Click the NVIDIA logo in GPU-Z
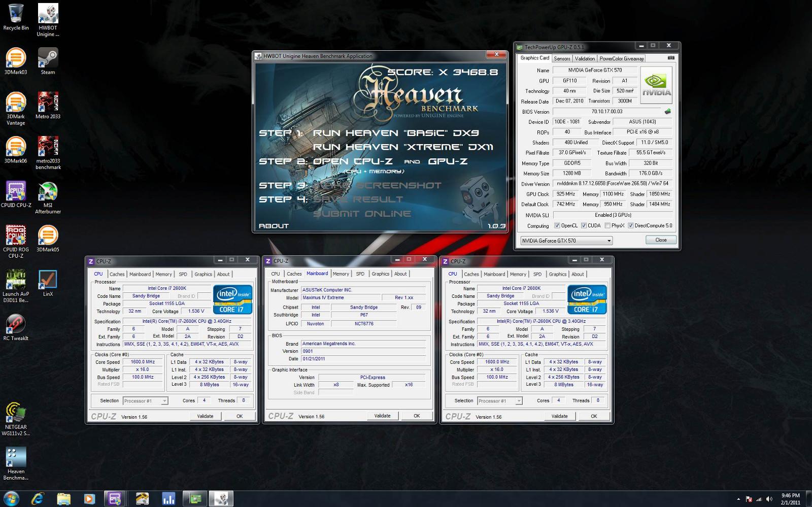812x507 pixels. tap(657, 85)
